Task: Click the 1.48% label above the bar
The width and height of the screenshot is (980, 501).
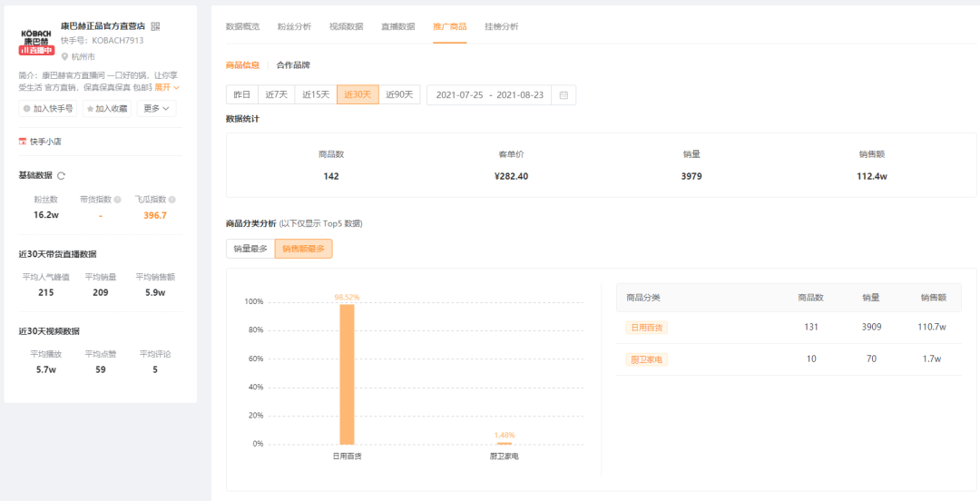Action: tap(505, 435)
